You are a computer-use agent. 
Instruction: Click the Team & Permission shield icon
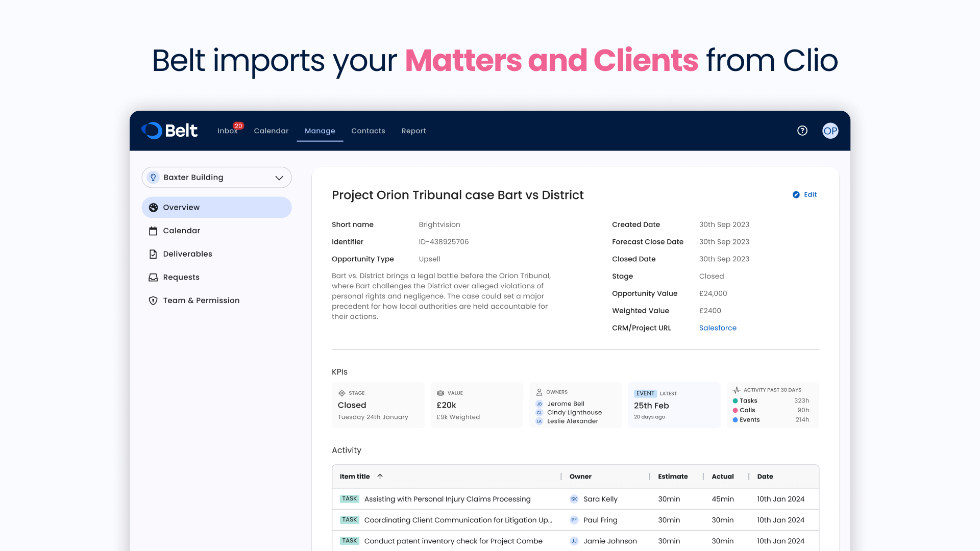click(153, 300)
